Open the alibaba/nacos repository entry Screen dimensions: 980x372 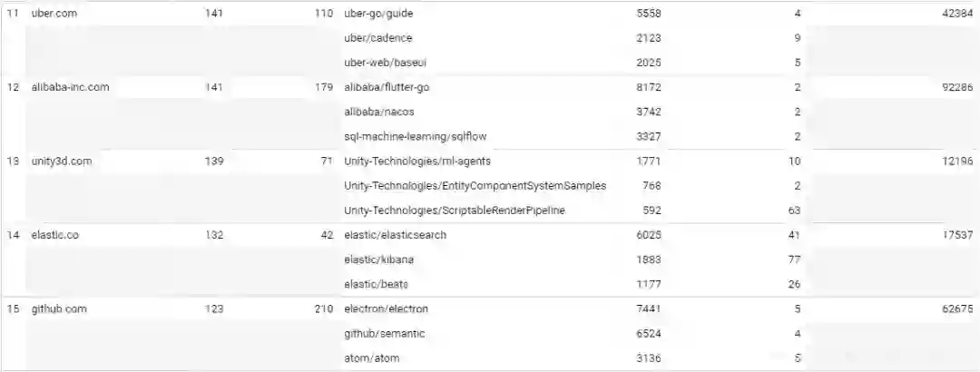[x=379, y=112]
